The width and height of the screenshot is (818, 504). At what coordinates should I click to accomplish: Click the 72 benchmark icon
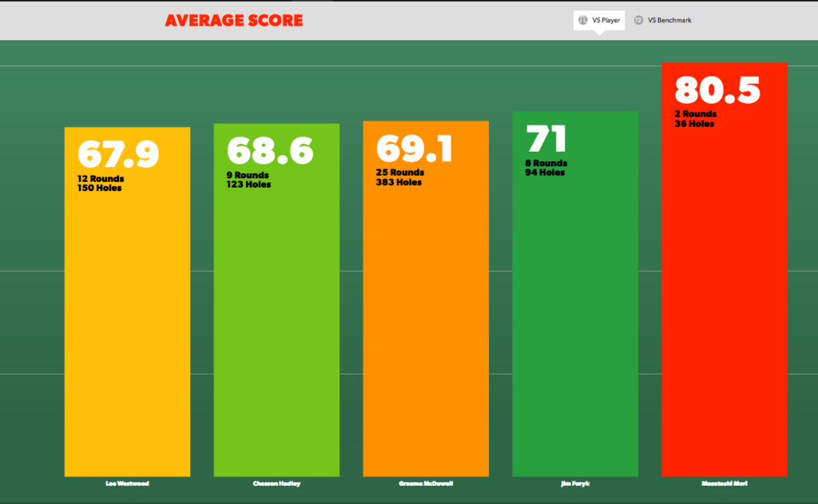(x=638, y=20)
